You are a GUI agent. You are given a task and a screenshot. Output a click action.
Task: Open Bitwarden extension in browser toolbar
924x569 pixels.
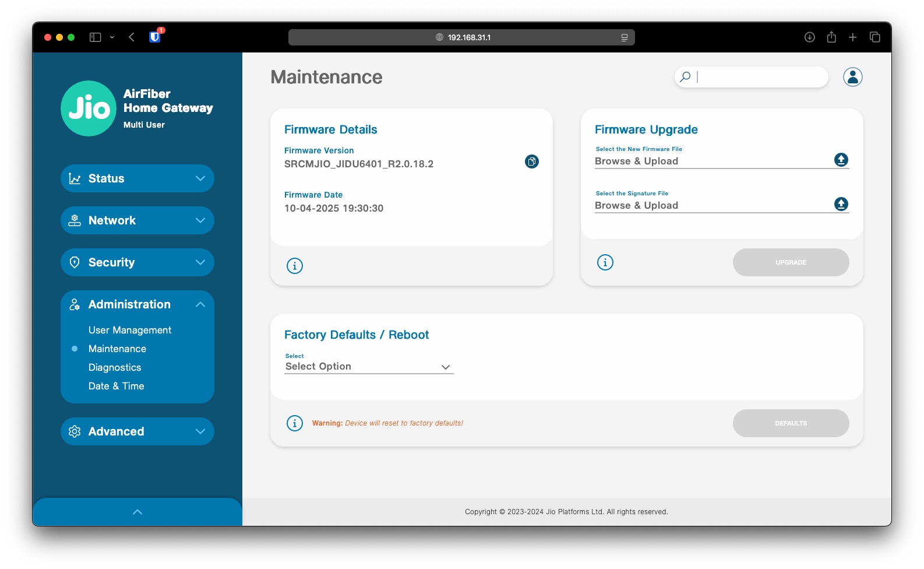click(155, 37)
